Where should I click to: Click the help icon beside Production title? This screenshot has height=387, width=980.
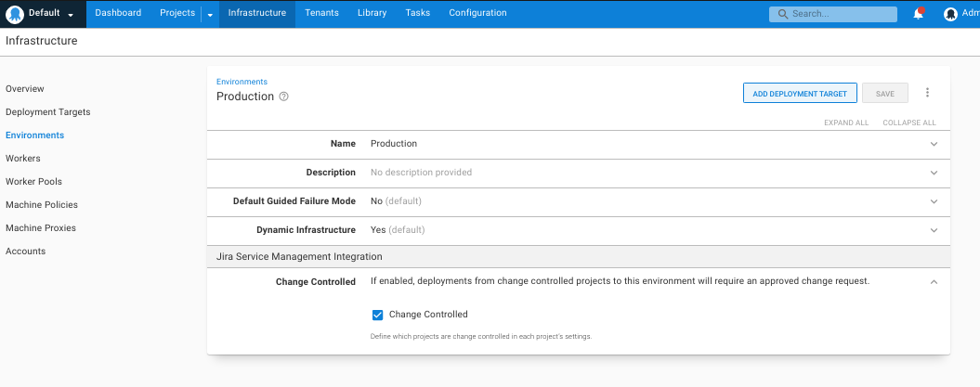pyautogui.click(x=284, y=97)
